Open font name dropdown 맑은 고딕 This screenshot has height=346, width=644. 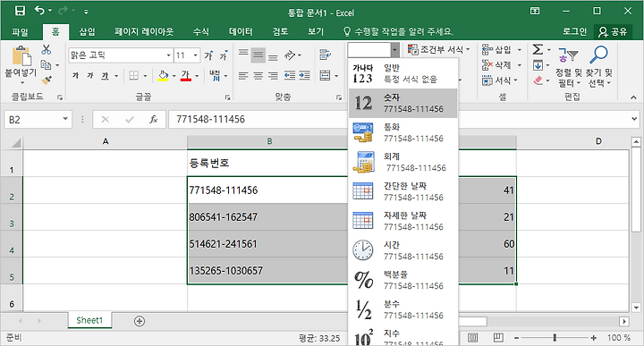(x=169, y=55)
